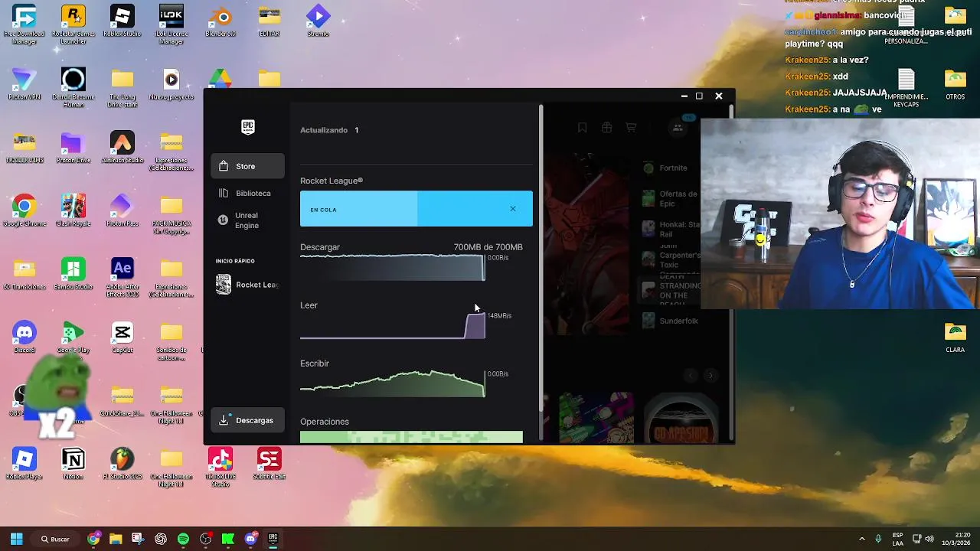Open File Explorer from the taskbar
This screenshot has height=551, width=980.
(116, 539)
